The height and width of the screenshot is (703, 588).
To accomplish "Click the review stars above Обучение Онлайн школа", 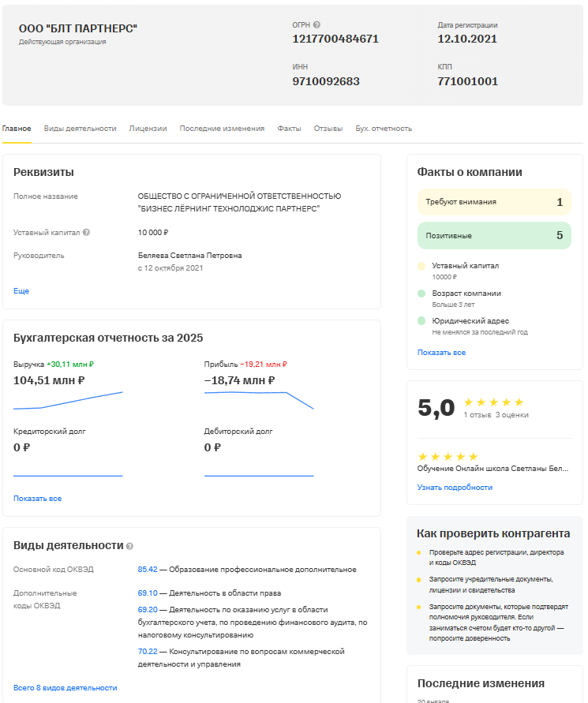I will coord(448,456).
